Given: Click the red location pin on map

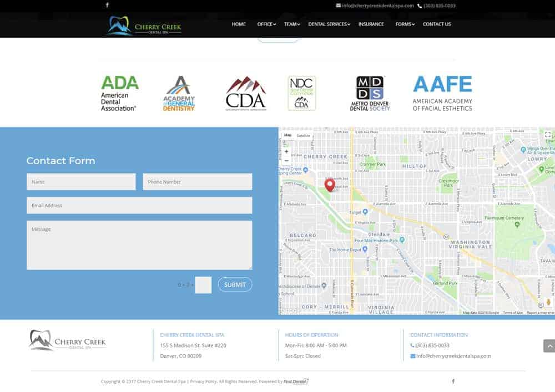Looking at the screenshot, I should point(330,185).
